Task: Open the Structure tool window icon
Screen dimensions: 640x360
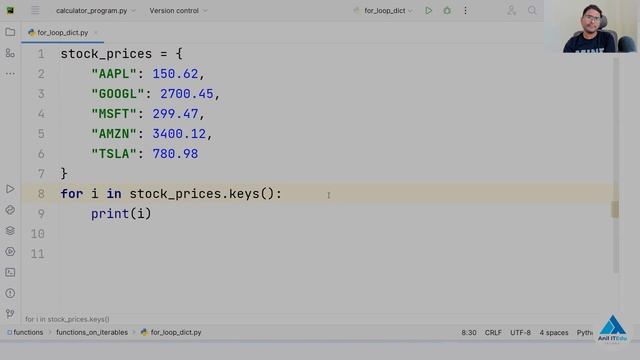Action: coord(10,53)
